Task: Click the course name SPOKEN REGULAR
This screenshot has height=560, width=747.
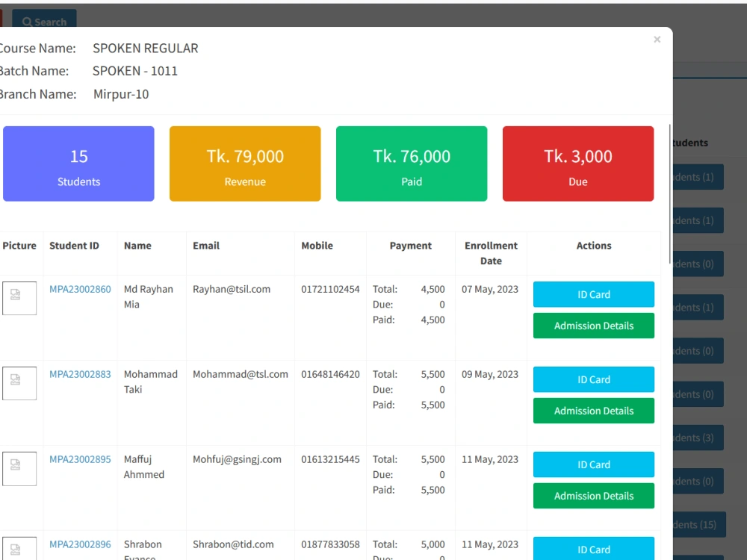Action: tap(146, 48)
